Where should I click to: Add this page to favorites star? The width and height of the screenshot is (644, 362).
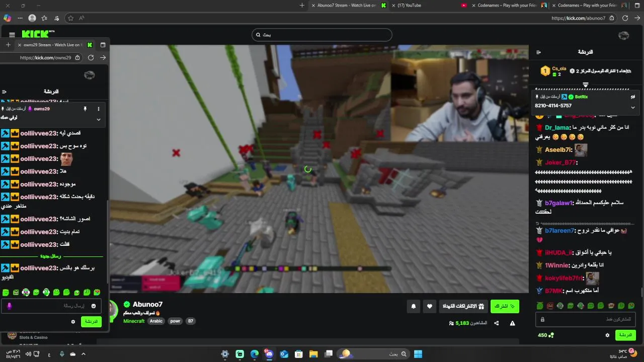70,18
